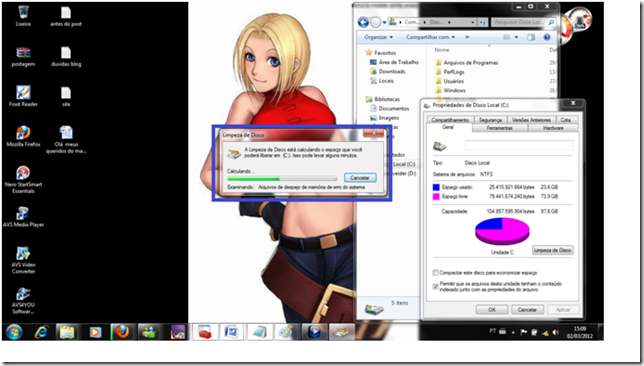Launch AVS Media Player desktop shortcut
644x366 pixels.
pyautogui.click(x=23, y=216)
